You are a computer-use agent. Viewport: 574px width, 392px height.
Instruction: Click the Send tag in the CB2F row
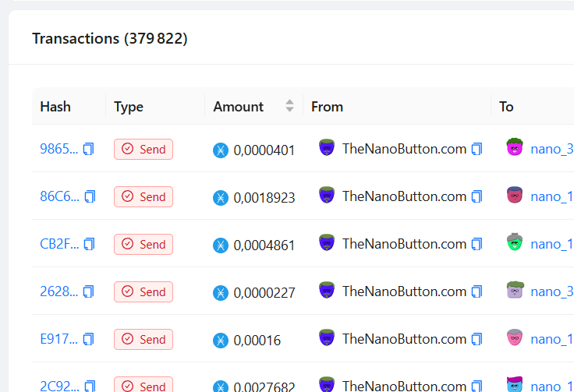click(x=143, y=244)
